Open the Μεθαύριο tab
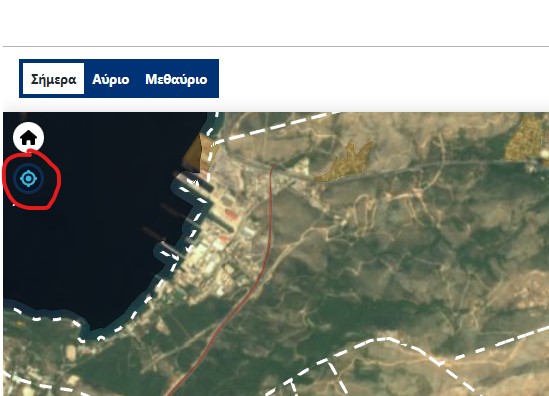 coord(176,79)
